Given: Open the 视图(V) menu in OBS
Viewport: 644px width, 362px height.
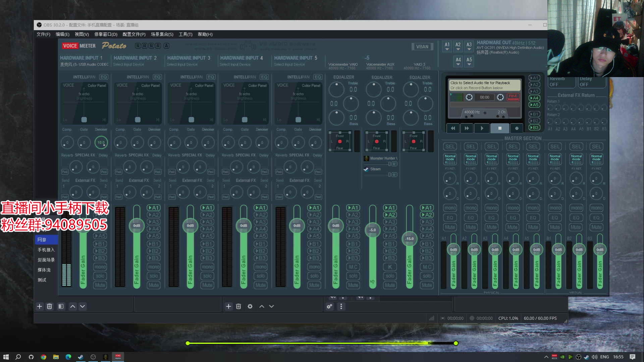Looking at the screenshot, I should point(82,34).
